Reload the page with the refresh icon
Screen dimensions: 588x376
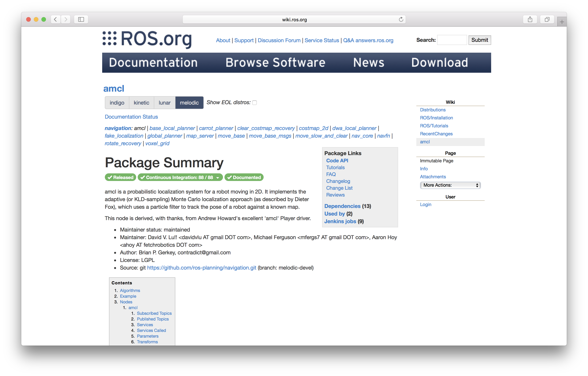(x=401, y=19)
